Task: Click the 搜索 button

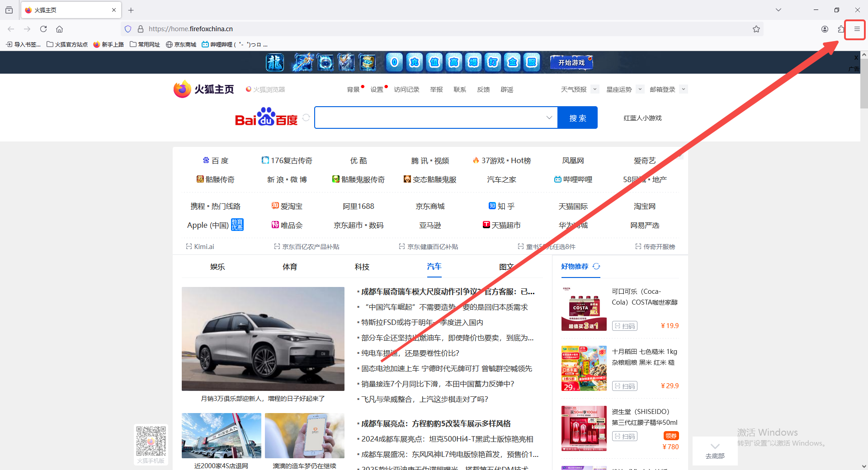Action: pyautogui.click(x=577, y=117)
